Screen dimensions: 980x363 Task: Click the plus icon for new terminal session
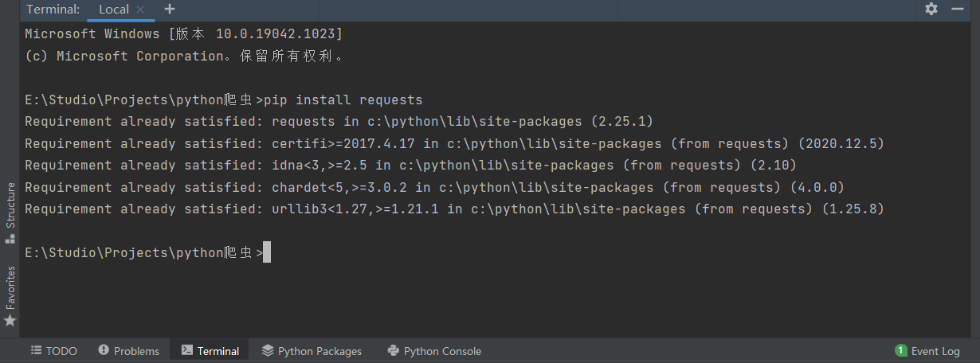(x=170, y=10)
